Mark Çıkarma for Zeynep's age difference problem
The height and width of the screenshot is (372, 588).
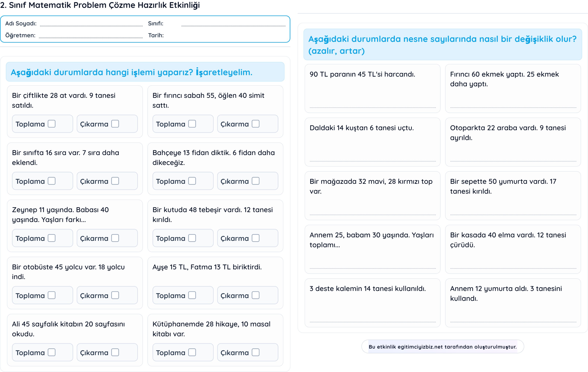115,238
